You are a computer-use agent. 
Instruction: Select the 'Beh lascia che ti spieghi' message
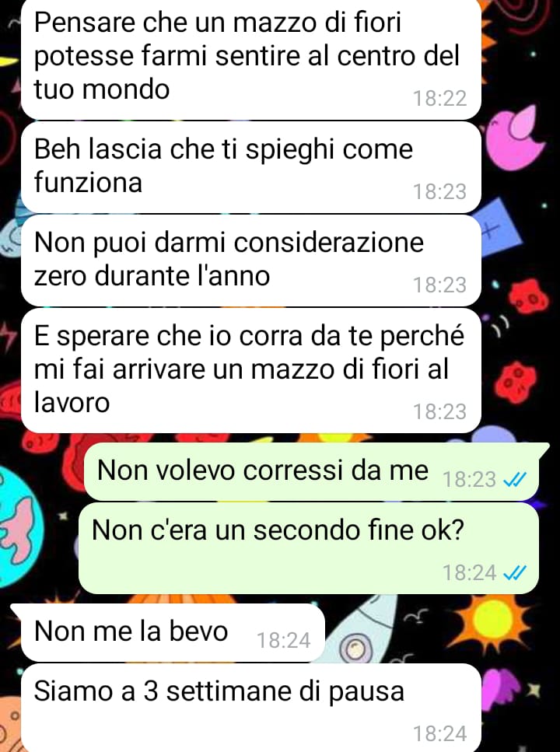tap(251, 167)
